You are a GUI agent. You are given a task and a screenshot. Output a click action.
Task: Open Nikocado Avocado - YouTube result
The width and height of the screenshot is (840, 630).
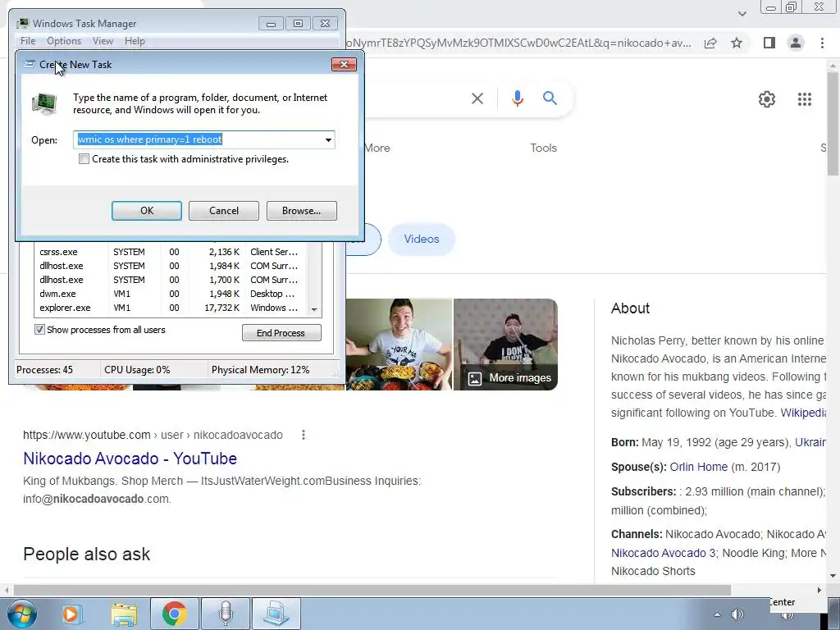point(130,459)
